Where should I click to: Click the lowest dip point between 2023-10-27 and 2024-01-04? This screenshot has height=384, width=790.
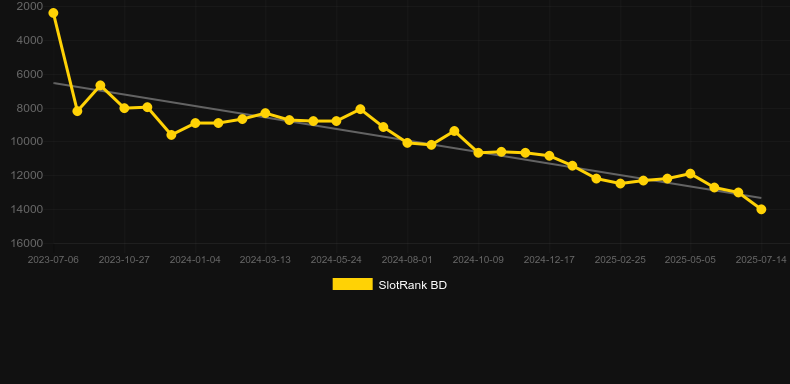coord(171,135)
